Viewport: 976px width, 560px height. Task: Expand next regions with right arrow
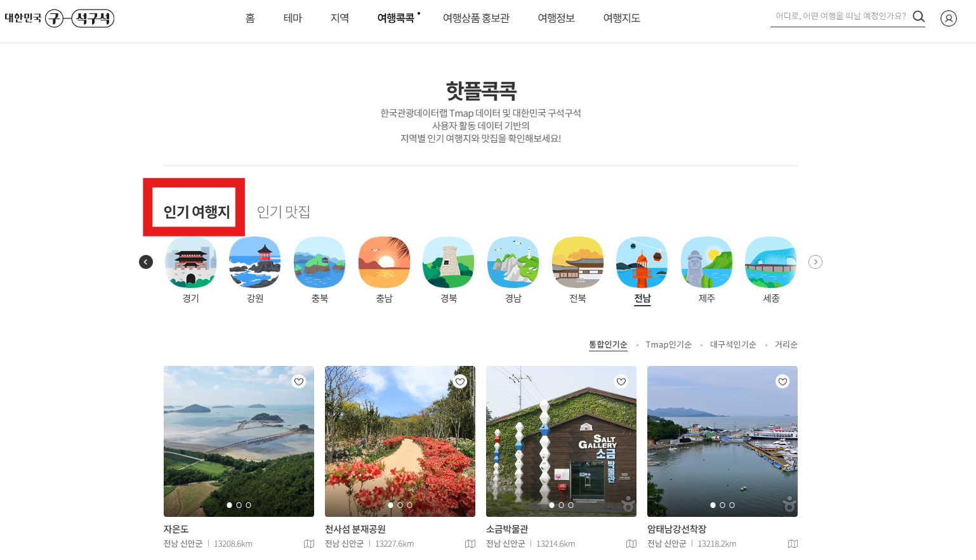pyautogui.click(x=815, y=261)
